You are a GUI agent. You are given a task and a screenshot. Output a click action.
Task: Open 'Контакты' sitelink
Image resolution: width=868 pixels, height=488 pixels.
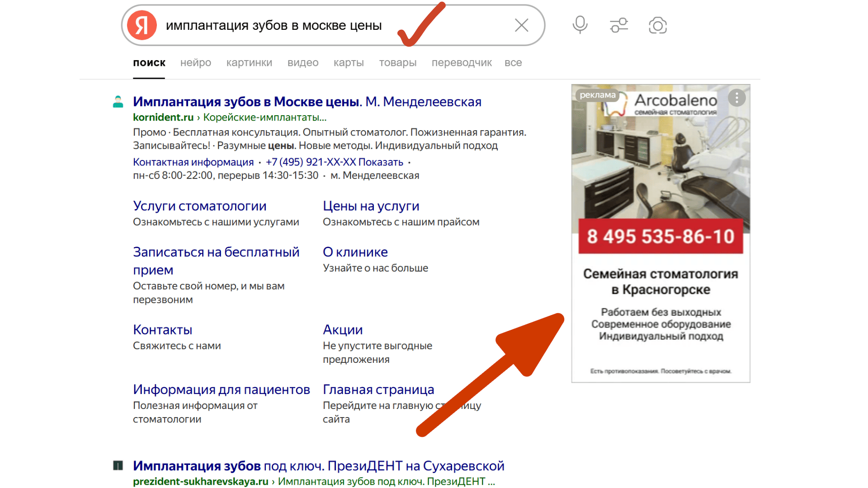pyautogui.click(x=163, y=330)
